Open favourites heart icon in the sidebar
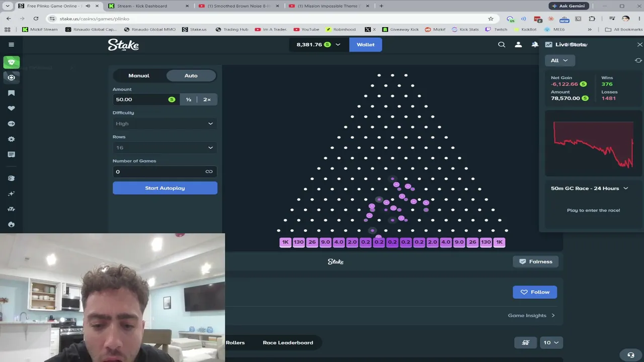 click(11, 108)
